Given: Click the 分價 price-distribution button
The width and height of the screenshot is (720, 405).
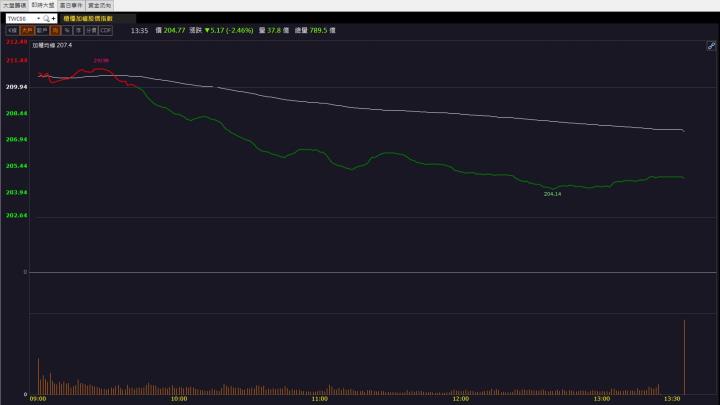Looking at the screenshot, I should pos(91,30).
